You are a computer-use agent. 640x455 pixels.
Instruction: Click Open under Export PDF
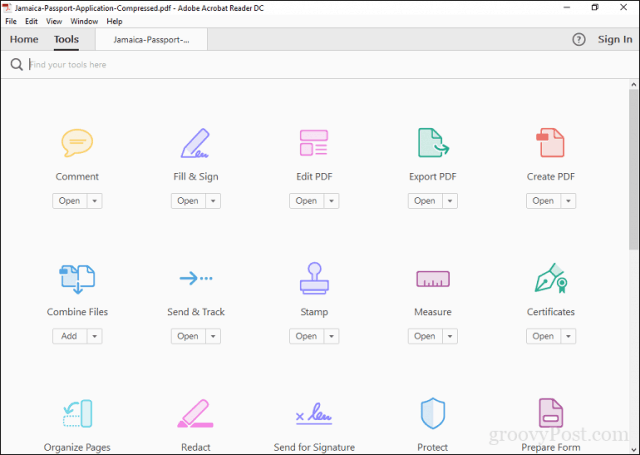424,201
